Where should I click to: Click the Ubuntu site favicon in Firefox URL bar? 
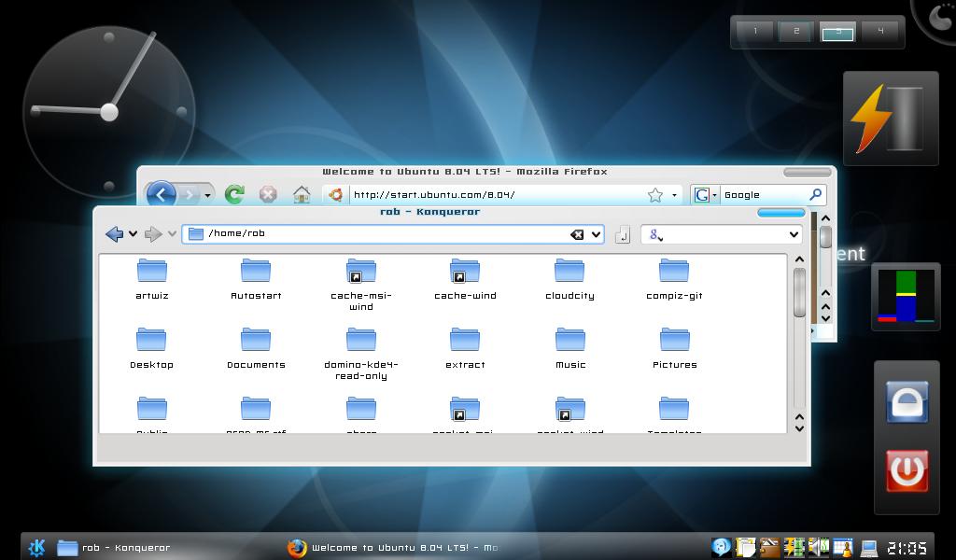point(335,195)
